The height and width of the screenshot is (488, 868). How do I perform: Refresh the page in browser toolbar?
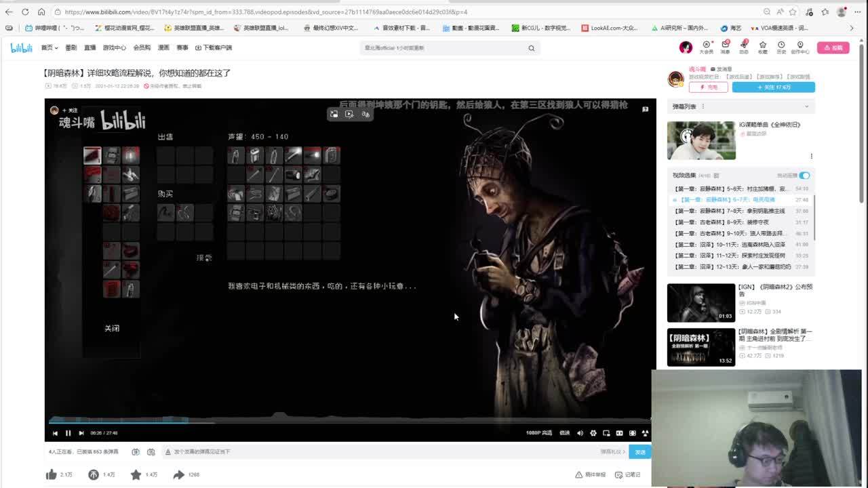pyautogui.click(x=25, y=12)
